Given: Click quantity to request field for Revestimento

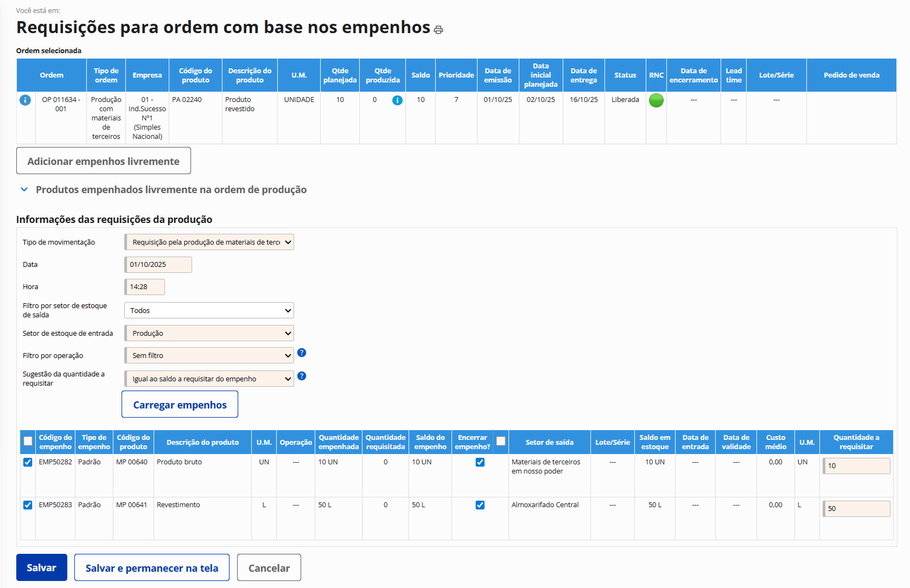Looking at the screenshot, I should (856, 509).
